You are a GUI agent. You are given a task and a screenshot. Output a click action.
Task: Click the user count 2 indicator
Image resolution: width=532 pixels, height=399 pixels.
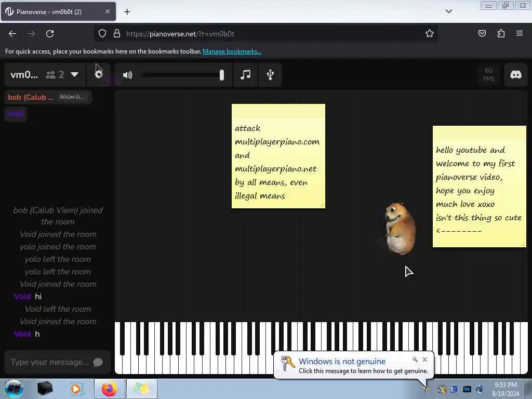(x=55, y=75)
